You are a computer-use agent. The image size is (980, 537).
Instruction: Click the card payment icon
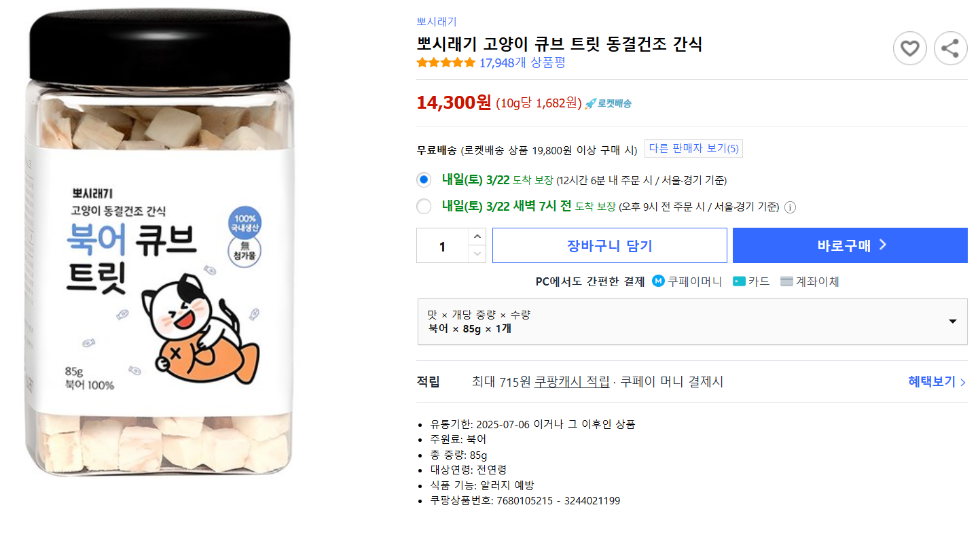pyautogui.click(x=739, y=281)
